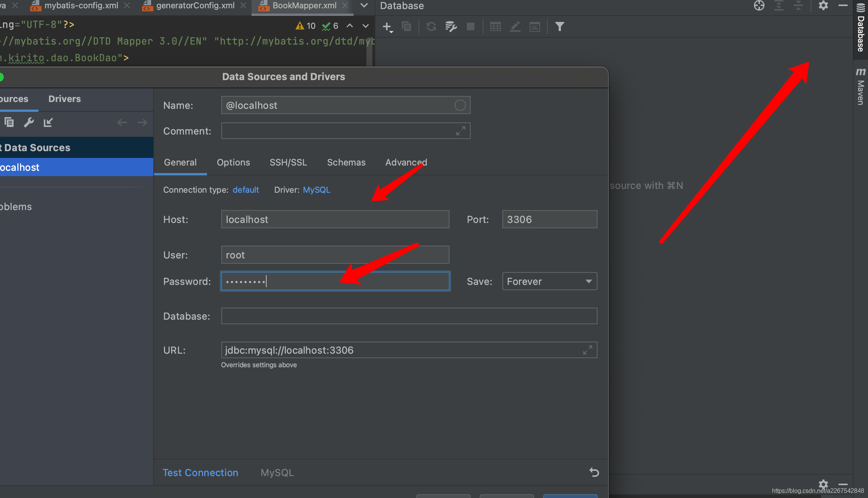Click into the Database input field

click(409, 316)
